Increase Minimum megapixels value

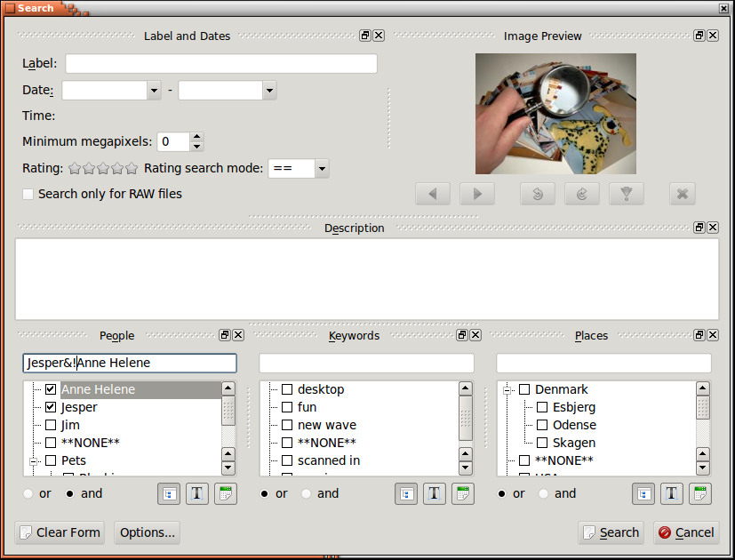197,137
